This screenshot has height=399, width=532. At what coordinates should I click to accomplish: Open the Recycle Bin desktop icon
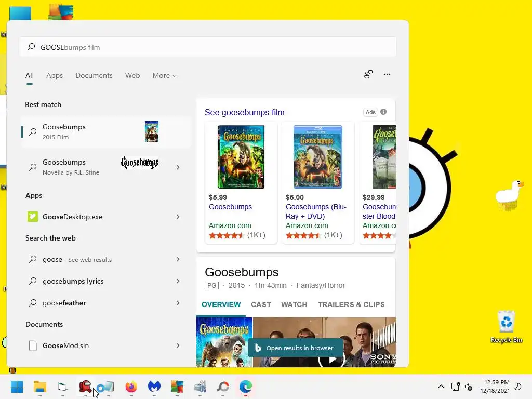click(506, 327)
